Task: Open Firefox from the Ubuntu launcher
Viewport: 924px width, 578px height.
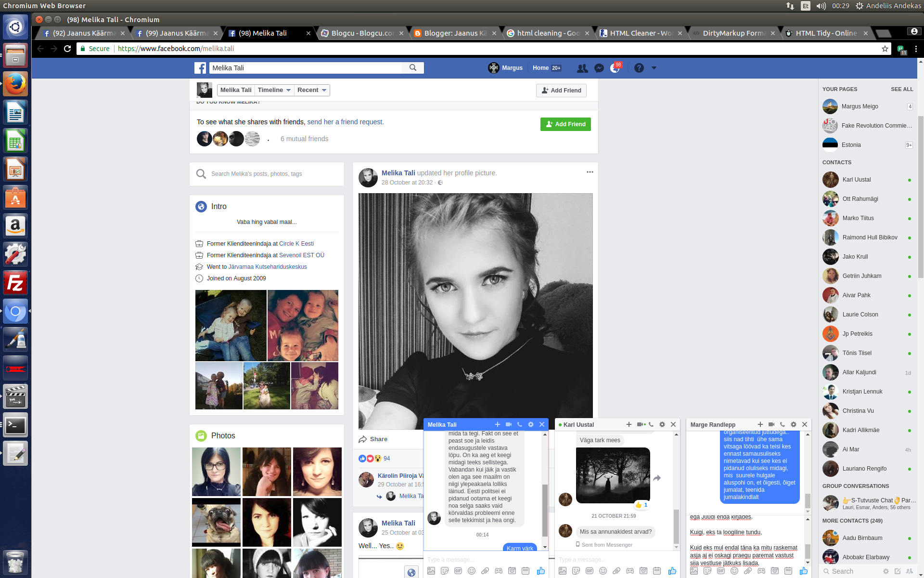Action: pyautogui.click(x=15, y=84)
